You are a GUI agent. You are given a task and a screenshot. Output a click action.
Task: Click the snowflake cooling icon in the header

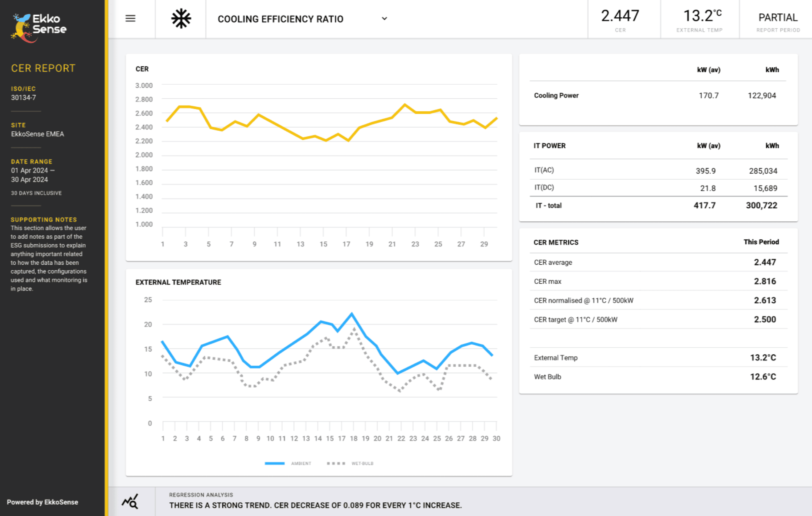coord(180,18)
